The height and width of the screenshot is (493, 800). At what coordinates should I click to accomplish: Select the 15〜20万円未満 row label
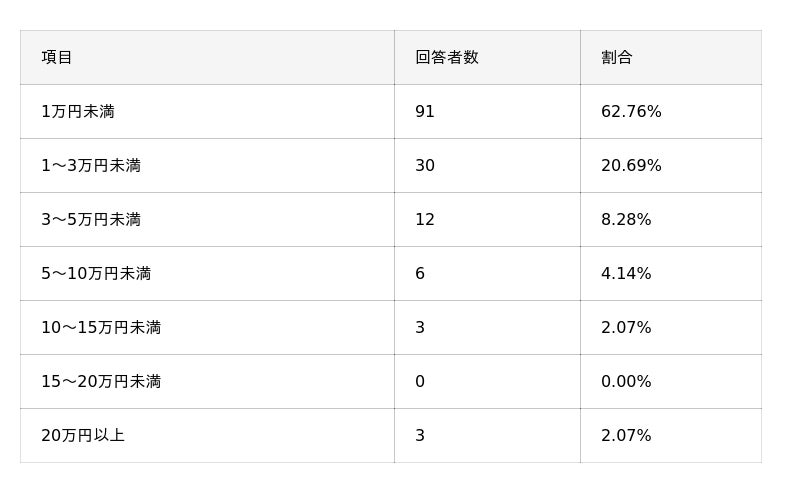click(101, 382)
